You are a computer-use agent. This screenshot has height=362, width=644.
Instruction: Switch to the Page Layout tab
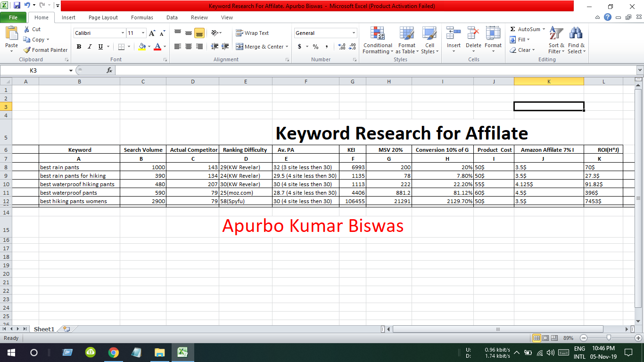pos(103,17)
